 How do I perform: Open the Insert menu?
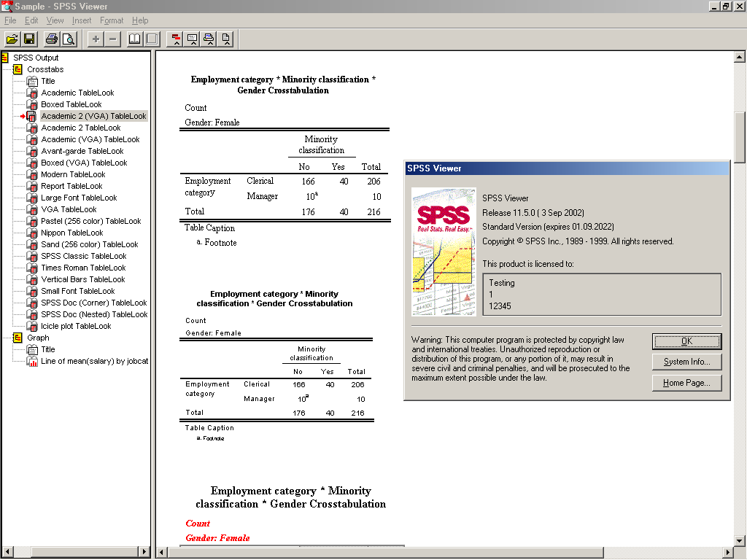coord(82,20)
